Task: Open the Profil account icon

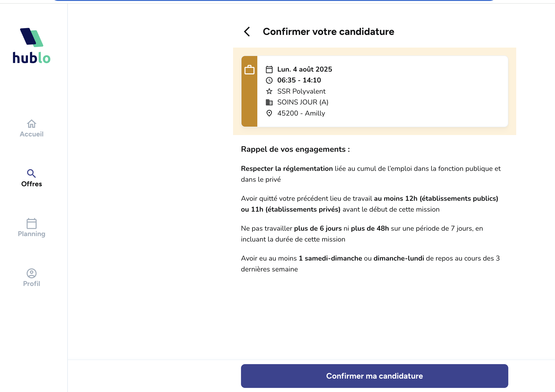Action: (32, 274)
